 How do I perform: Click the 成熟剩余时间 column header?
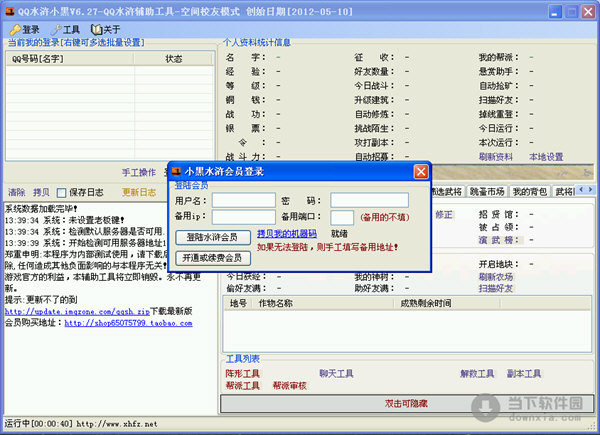447,303
